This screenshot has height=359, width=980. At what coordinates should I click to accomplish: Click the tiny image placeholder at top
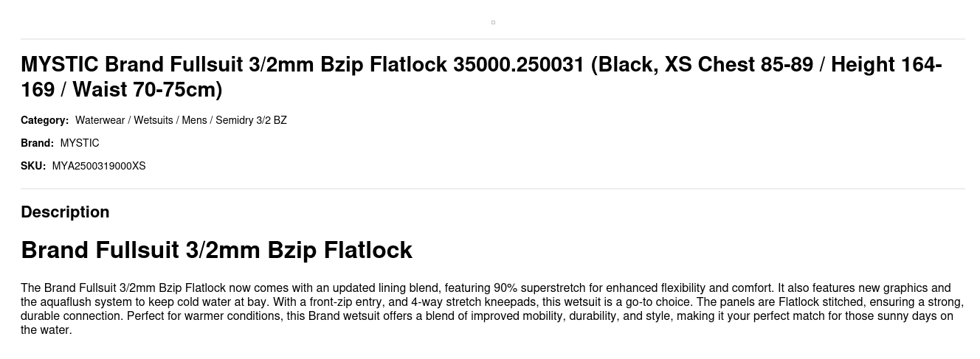click(493, 22)
